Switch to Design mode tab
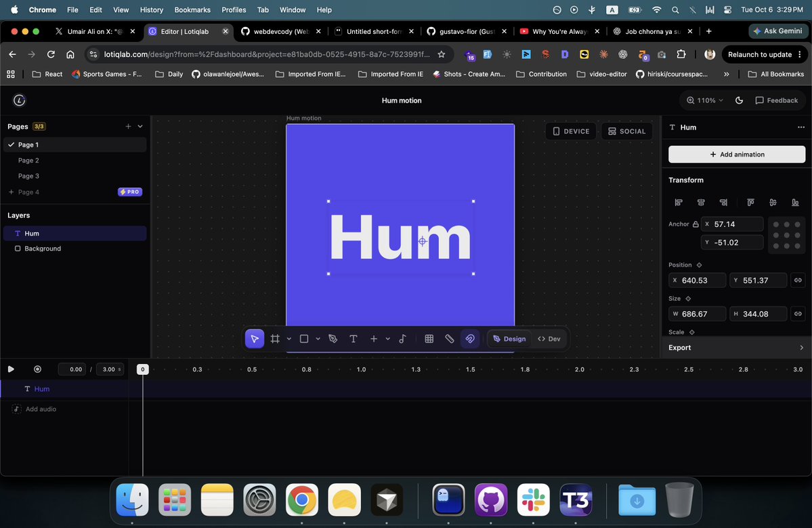Screen dimensions: 812x528 [509, 339]
